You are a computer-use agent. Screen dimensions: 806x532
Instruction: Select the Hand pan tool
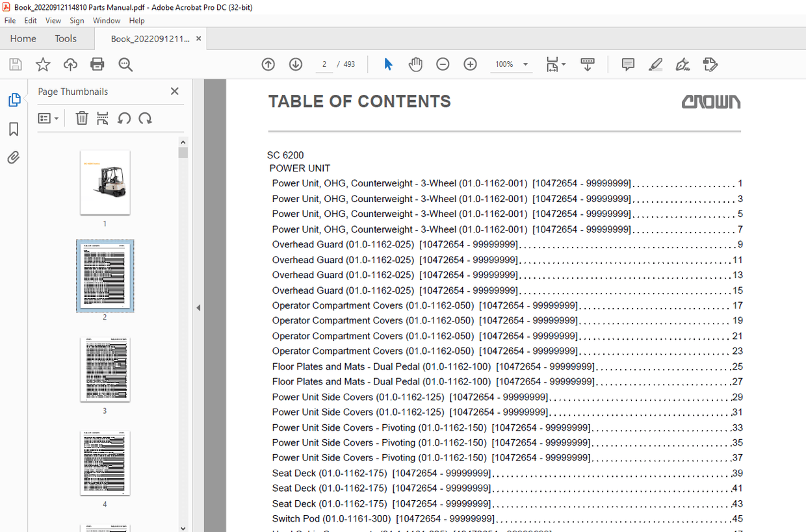415,64
